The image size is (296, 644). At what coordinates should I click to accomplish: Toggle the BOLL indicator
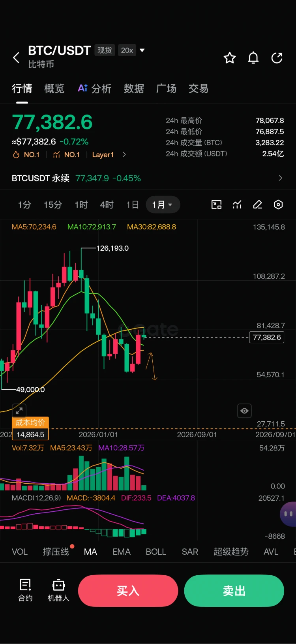(x=156, y=552)
